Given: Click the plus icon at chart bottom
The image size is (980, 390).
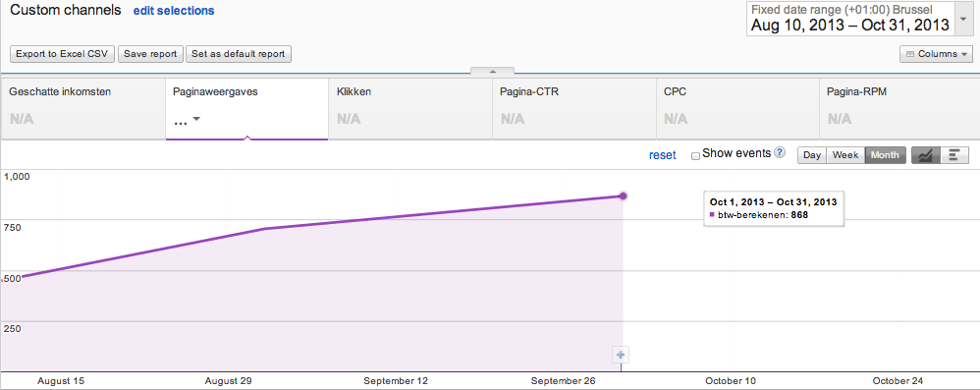Looking at the screenshot, I should point(621,355).
